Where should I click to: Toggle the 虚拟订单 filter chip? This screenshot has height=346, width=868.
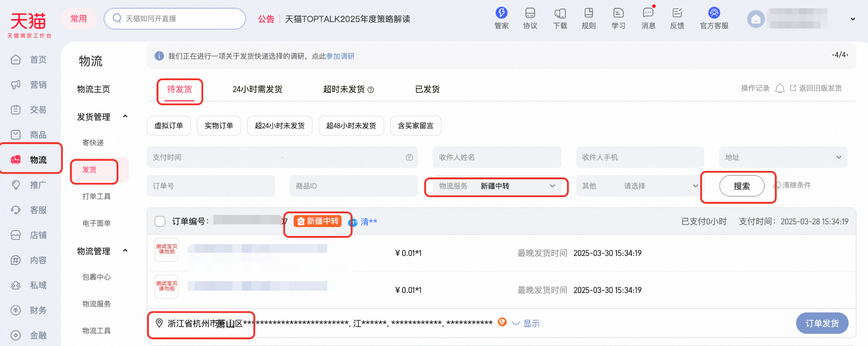(169, 126)
